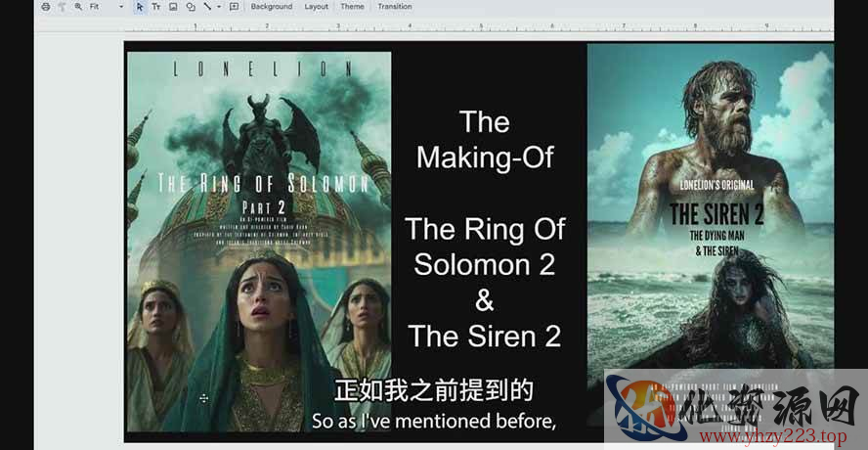The height and width of the screenshot is (450, 868).
Task: Click 'The Ring Of Solomon 2' slide text
Action: click(x=485, y=247)
